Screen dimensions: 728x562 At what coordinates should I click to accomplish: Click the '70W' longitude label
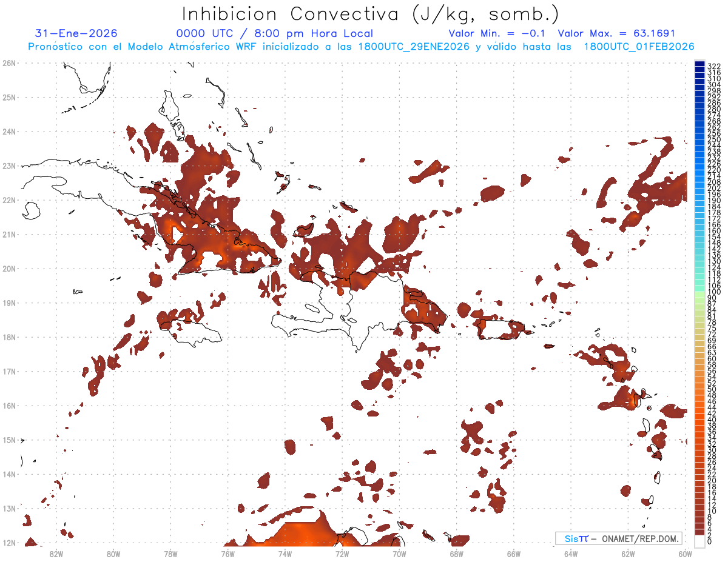coord(399,554)
